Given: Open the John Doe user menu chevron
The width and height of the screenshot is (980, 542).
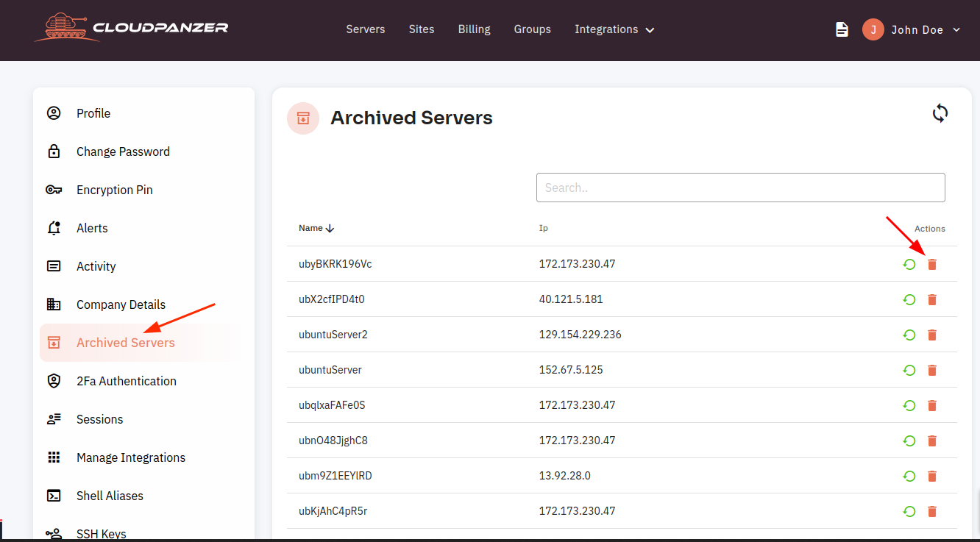Looking at the screenshot, I should (956, 30).
